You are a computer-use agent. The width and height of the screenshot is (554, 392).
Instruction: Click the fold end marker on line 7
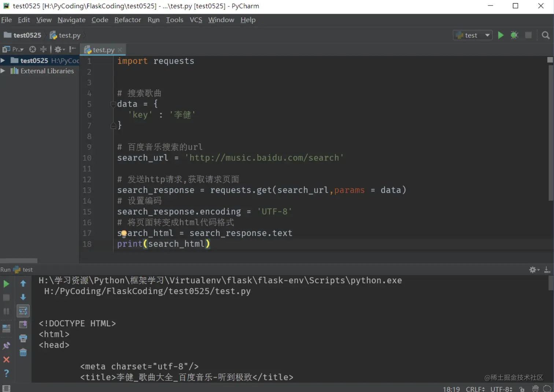point(113,126)
